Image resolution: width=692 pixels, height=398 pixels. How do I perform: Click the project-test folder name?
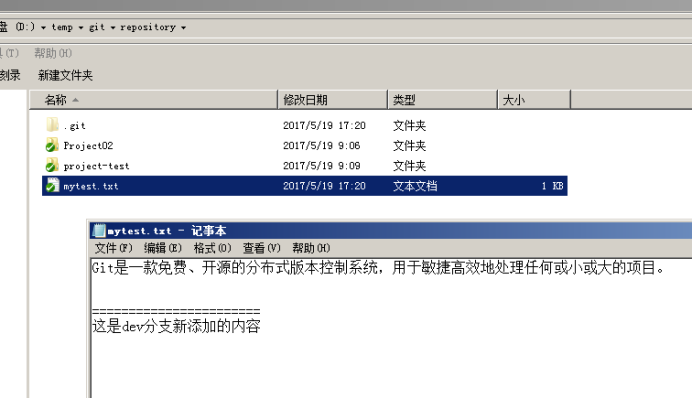[96, 166]
